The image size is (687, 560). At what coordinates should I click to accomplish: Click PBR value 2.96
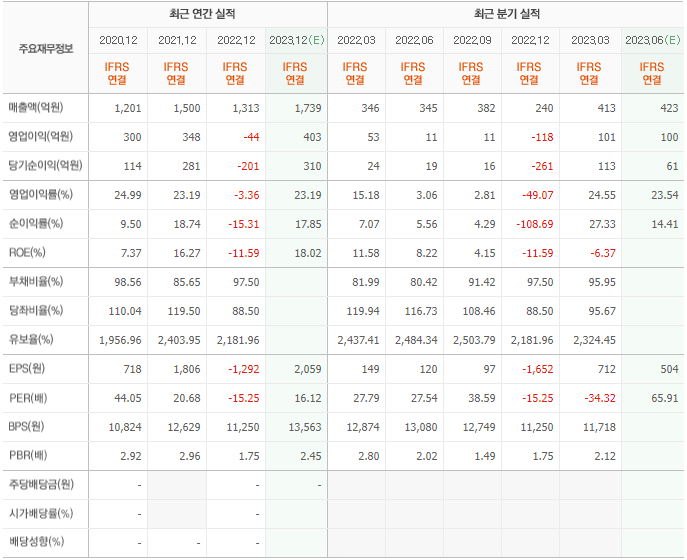[190, 456]
